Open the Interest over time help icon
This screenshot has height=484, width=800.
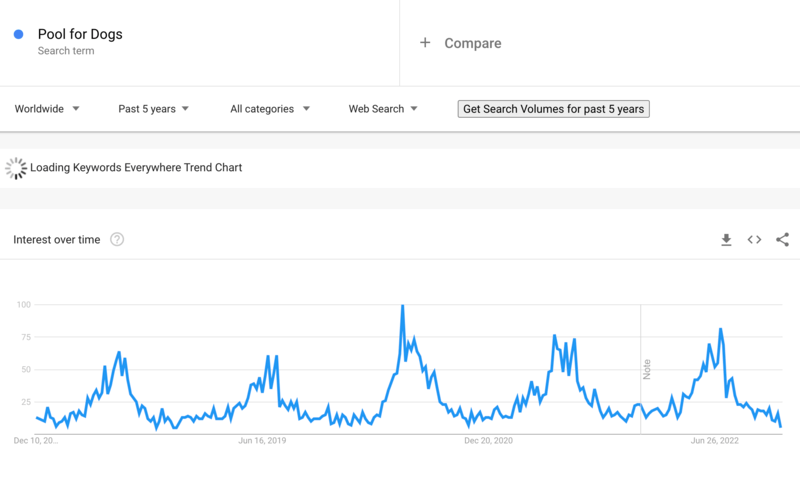pyautogui.click(x=117, y=240)
